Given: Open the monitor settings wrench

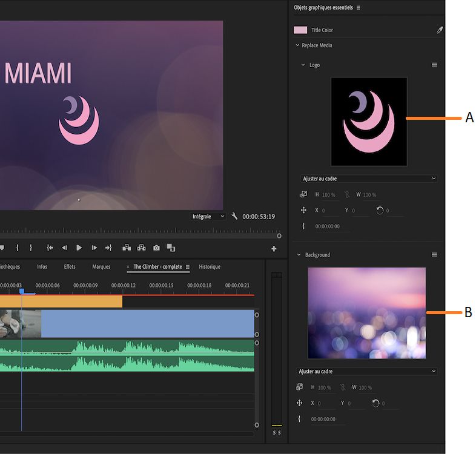Looking at the screenshot, I should pyautogui.click(x=234, y=216).
